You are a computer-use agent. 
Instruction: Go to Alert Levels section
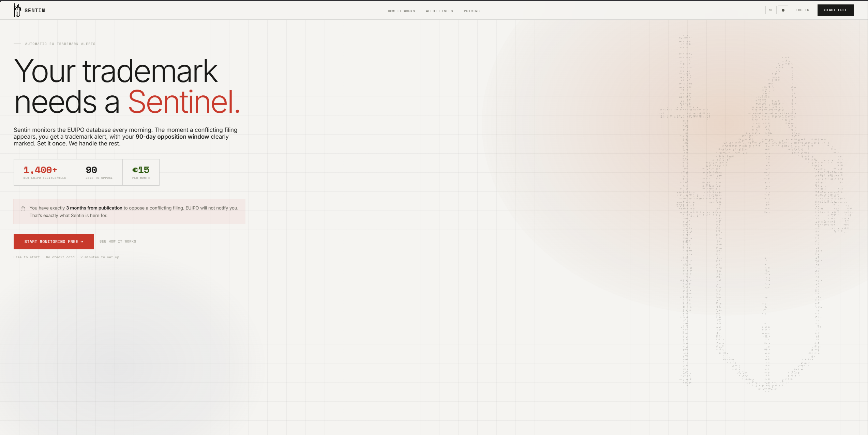coord(439,11)
